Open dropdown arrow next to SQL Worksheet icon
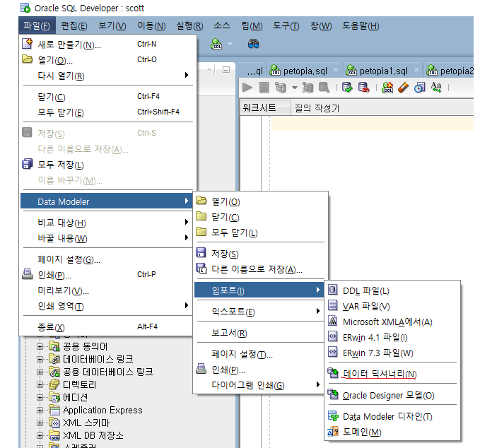 tap(230, 44)
